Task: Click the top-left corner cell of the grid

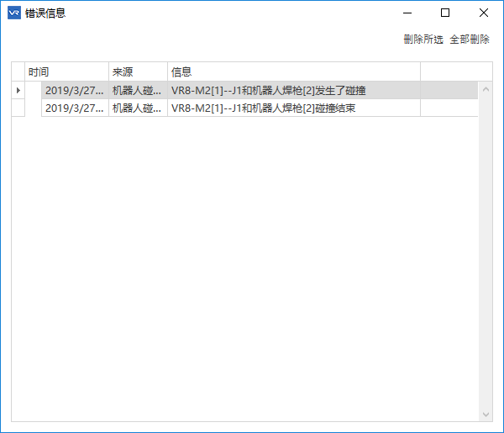Action: tap(18, 71)
